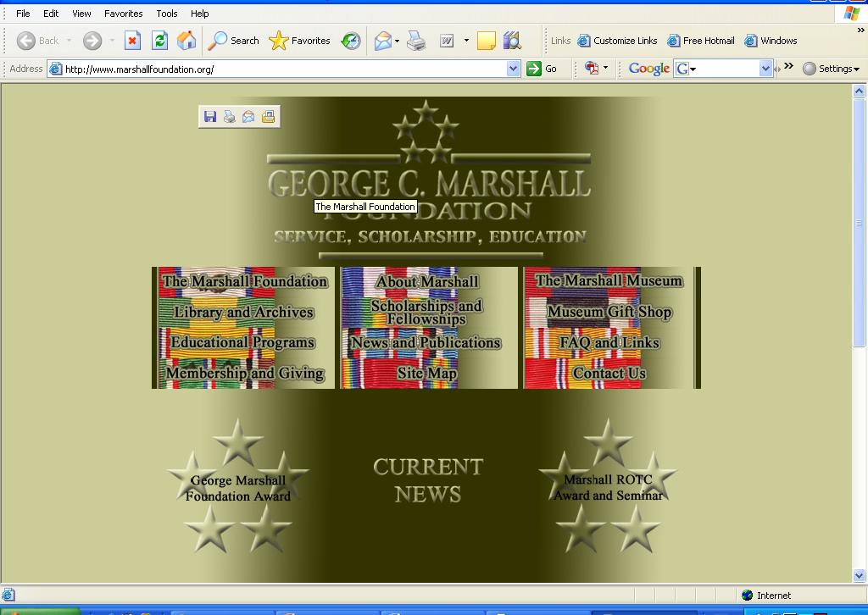Click the Adobe PDF toolbar icon
This screenshot has height=615, width=868.
coord(592,68)
